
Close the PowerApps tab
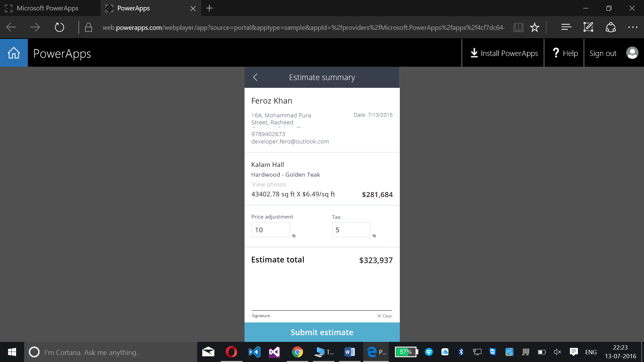(193, 8)
